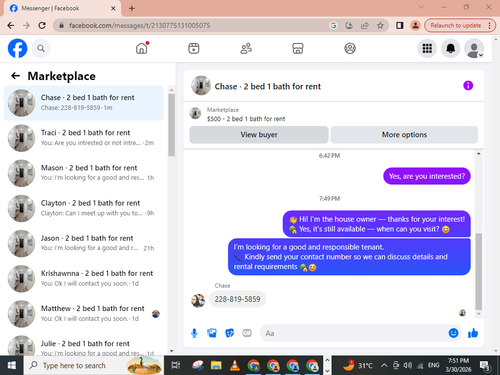Image resolution: width=500 pixels, height=375 pixels.
Task: Open File Explorer from the taskbar
Action: click(x=216, y=365)
